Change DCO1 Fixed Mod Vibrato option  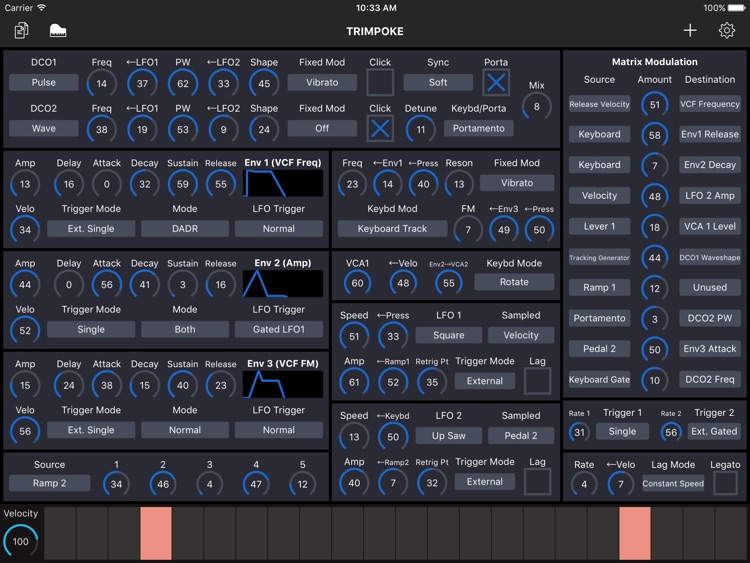click(x=322, y=82)
